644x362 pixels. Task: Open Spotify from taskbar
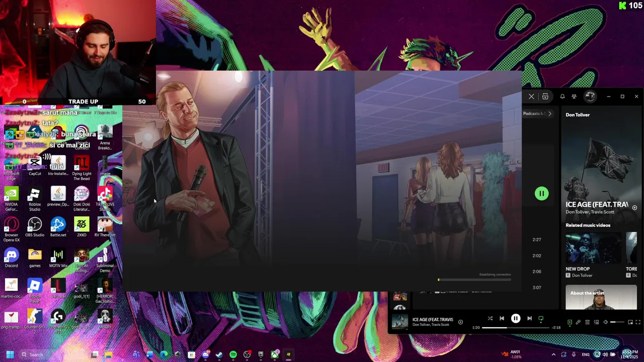point(233,354)
